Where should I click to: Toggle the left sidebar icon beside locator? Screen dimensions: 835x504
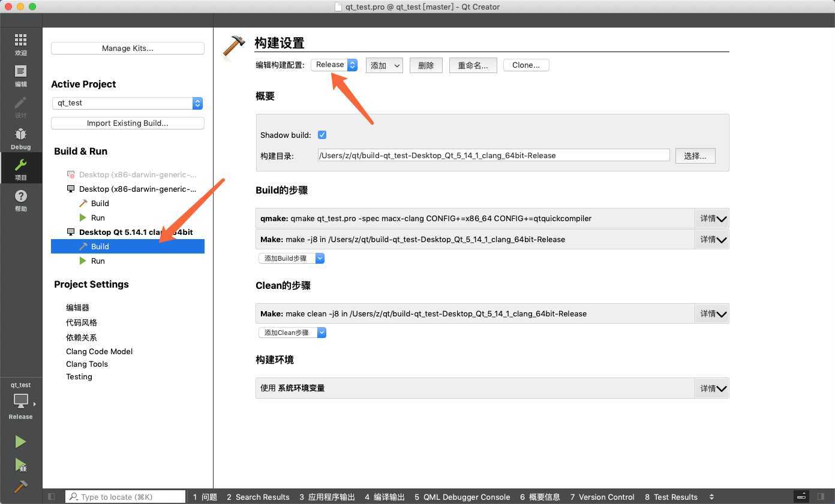point(52,496)
